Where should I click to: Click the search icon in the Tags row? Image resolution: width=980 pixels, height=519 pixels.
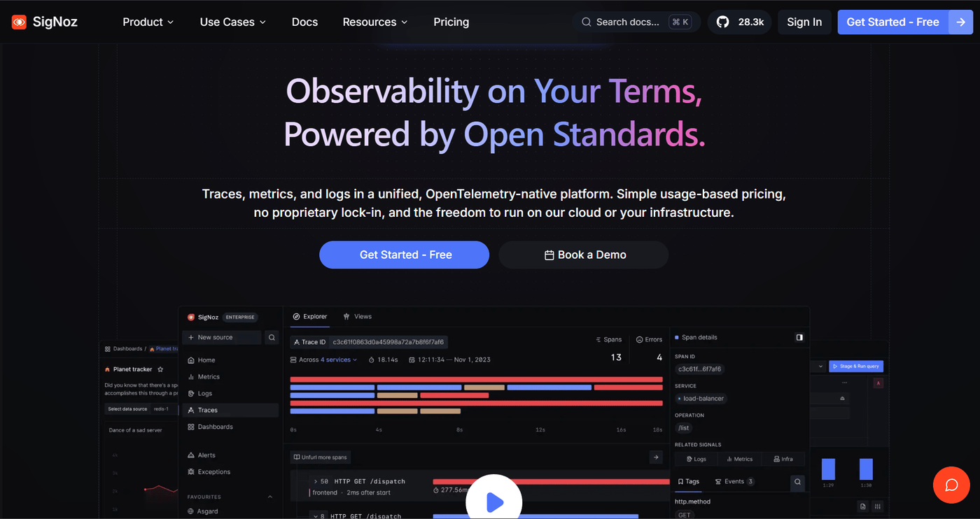(x=797, y=482)
